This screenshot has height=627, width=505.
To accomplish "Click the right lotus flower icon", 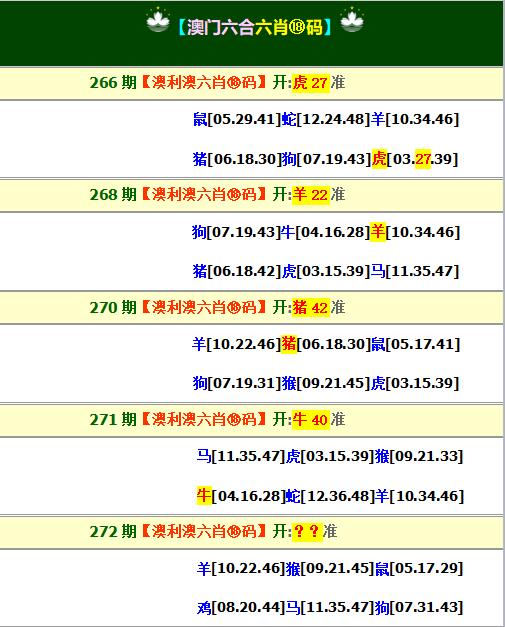I will [x=352, y=20].
